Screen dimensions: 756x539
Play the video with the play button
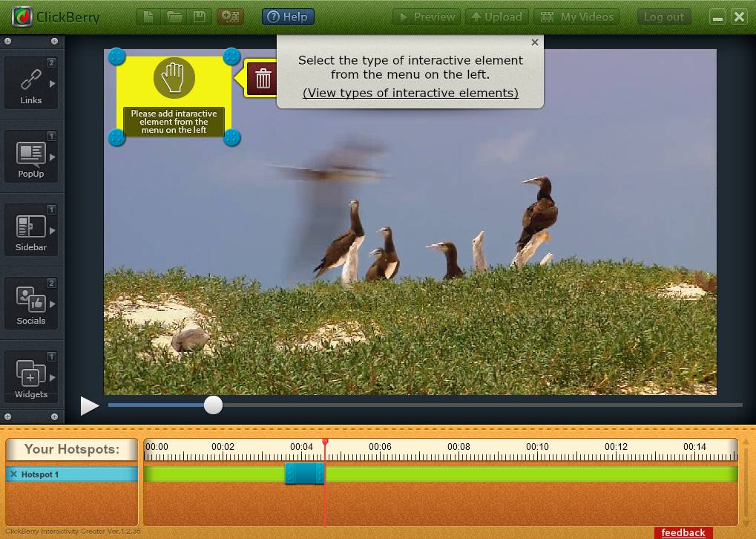[90, 405]
